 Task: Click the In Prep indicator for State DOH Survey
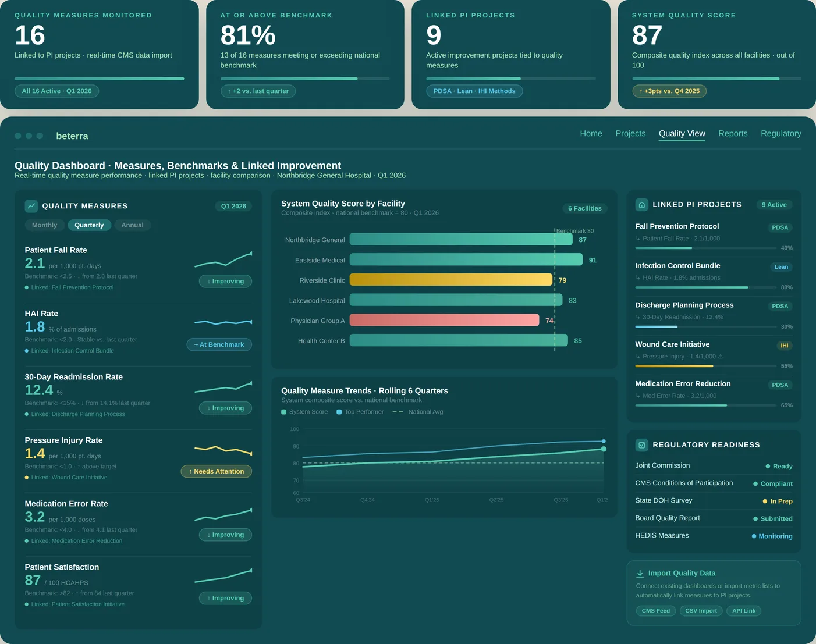pos(764,500)
